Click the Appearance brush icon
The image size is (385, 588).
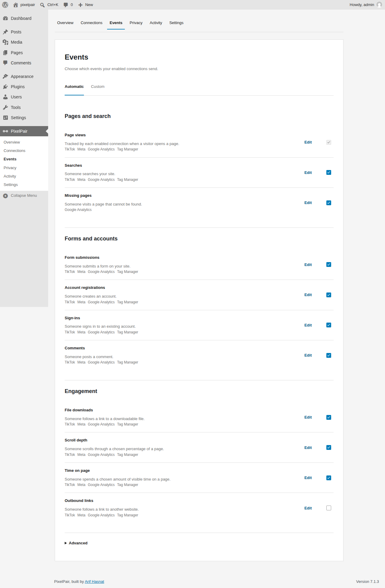[x=5, y=76]
